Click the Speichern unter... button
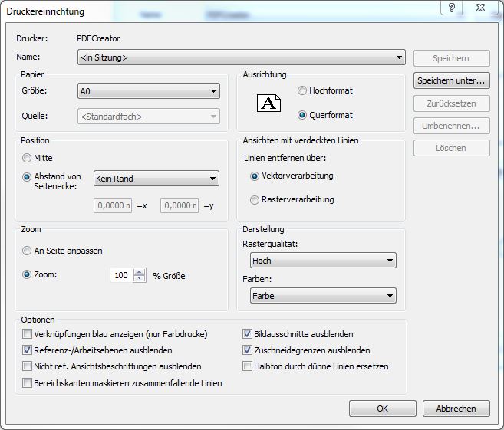The image size is (504, 430). 451,80
